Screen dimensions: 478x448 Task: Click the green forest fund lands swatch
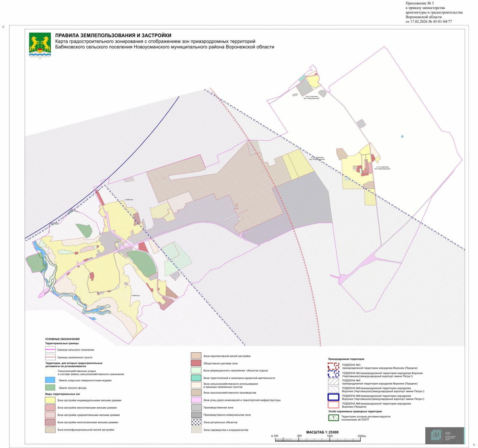[50, 388]
